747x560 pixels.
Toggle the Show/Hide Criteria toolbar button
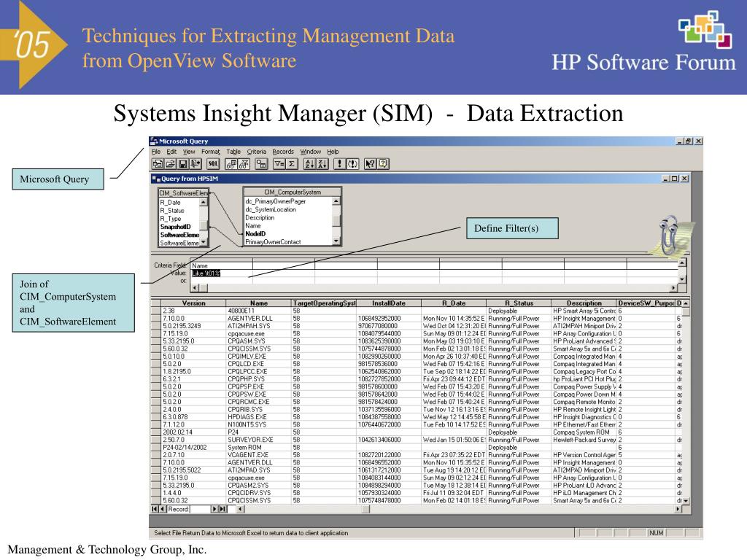pos(244,164)
